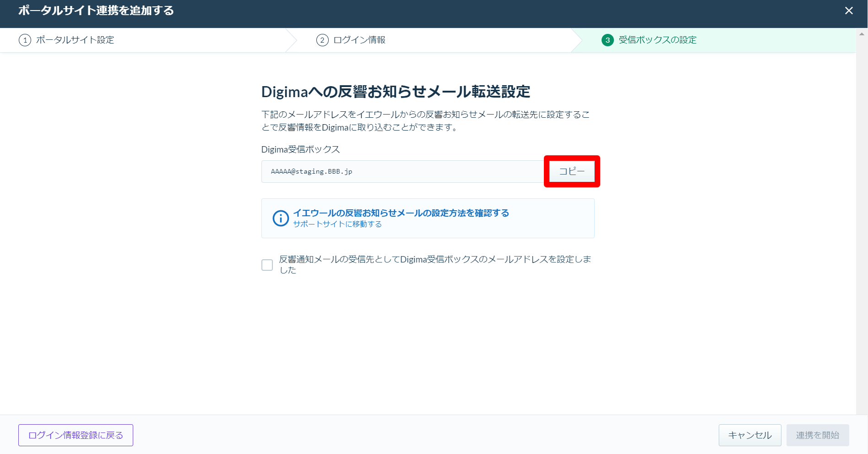This screenshot has height=454, width=868.
Task: Go to step 2 ログイン情報
Action: pyautogui.click(x=351, y=40)
